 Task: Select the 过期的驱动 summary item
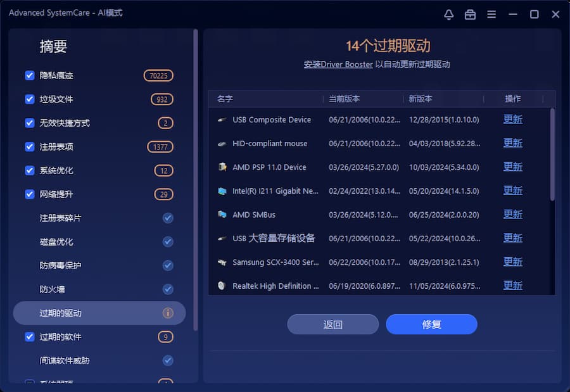(99, 313)
